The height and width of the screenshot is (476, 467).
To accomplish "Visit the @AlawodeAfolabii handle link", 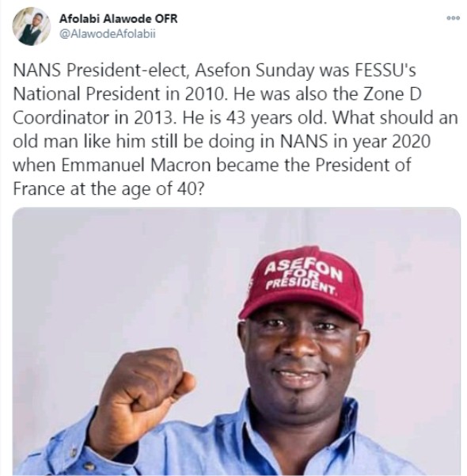I will tap(108, 34).
